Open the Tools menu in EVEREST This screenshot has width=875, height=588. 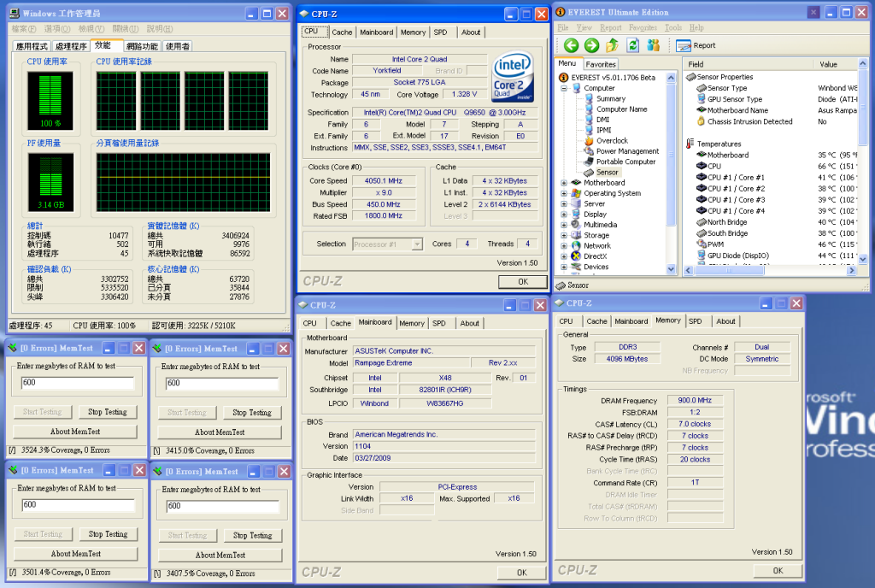[673, 28]
